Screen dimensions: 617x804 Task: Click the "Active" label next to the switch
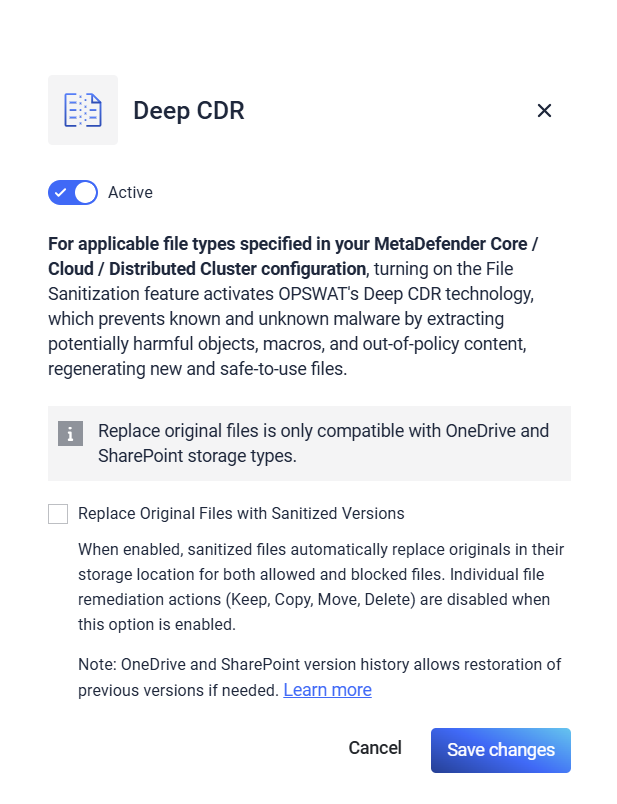(130, 192)
